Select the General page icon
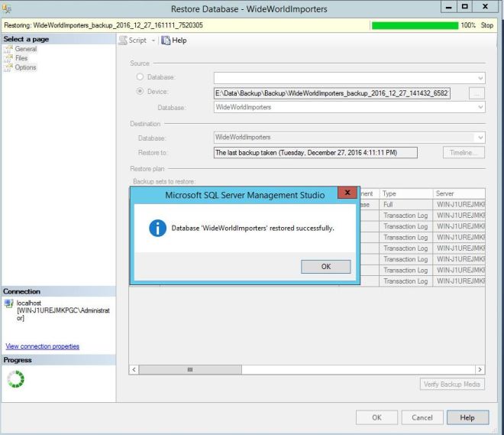 pyautogui.click(x=8, y=49)
